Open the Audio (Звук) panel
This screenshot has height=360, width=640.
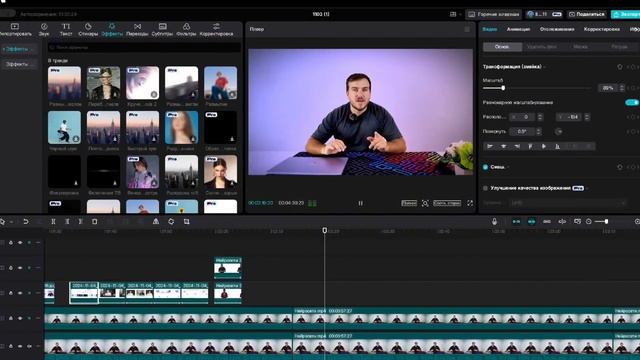(44, 30)
